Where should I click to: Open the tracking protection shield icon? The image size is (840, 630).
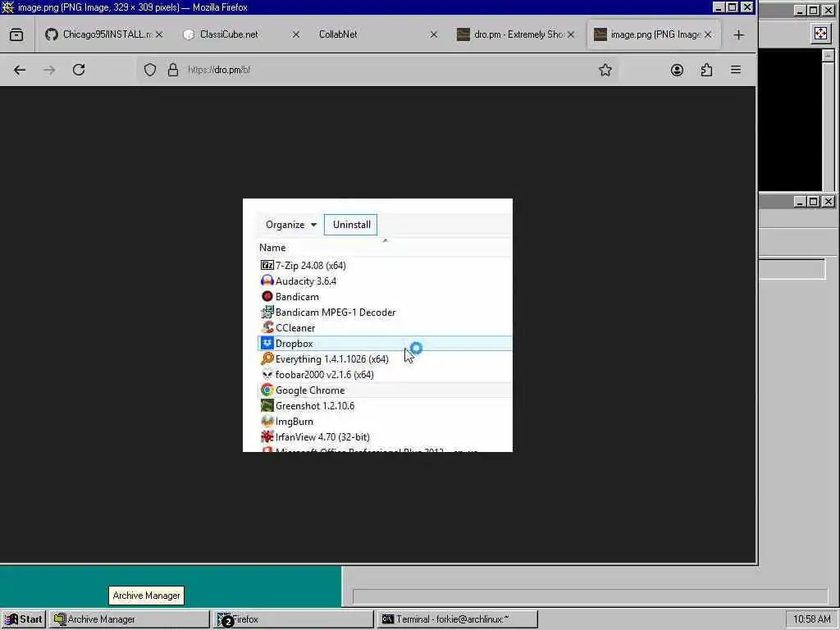150,70
